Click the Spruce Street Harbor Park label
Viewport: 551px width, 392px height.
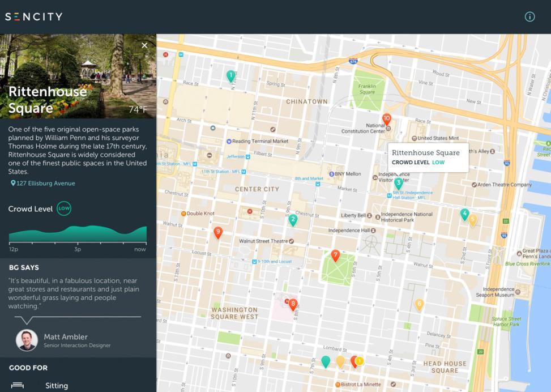[506, 321]
